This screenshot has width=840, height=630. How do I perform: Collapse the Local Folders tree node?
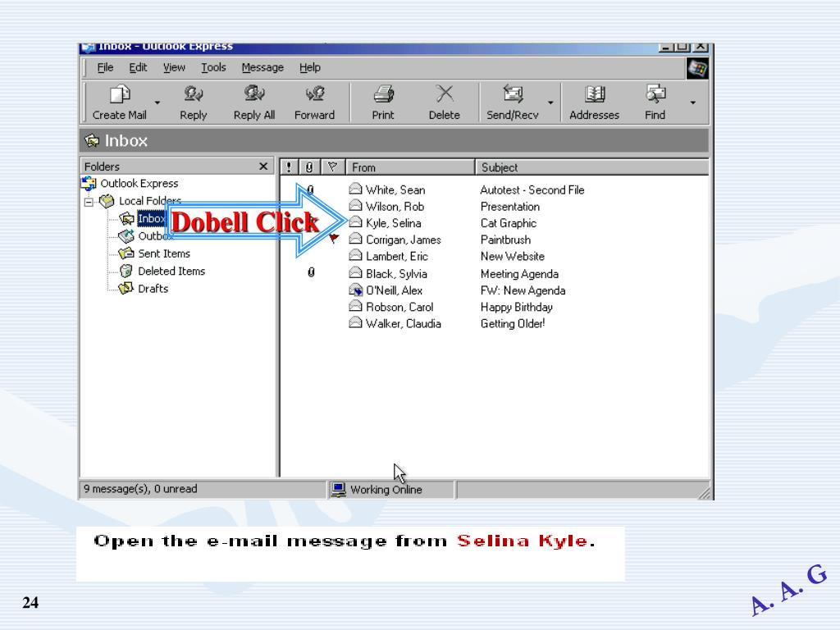pos(89,202)
